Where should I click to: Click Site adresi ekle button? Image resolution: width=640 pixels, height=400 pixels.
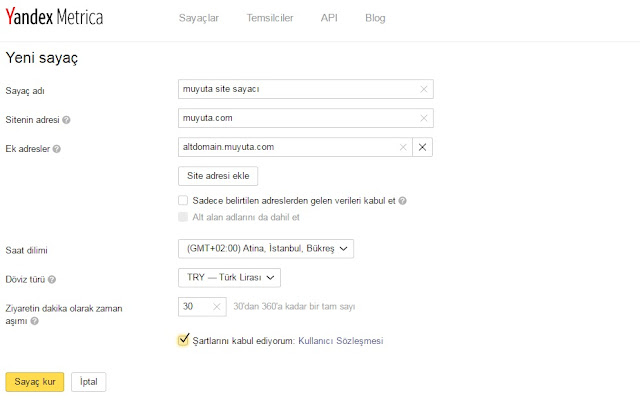pyautogui.click(x=218, y=176)
